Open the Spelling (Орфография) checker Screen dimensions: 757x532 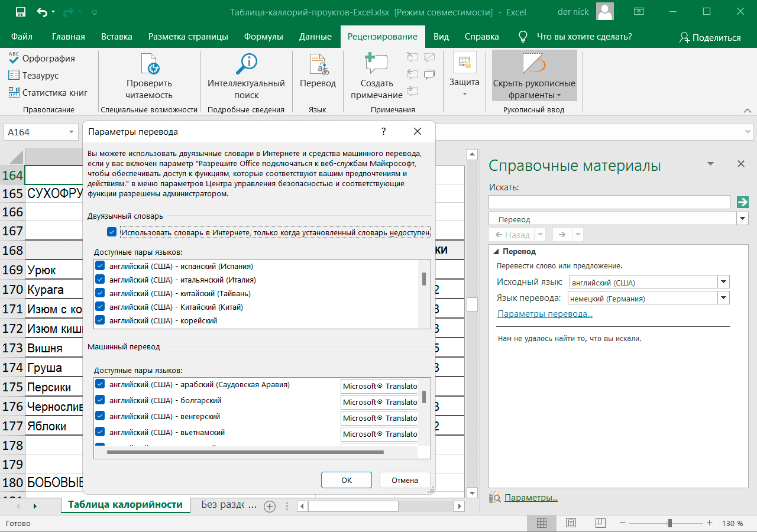pyautogui.click(x=41, y=58)
